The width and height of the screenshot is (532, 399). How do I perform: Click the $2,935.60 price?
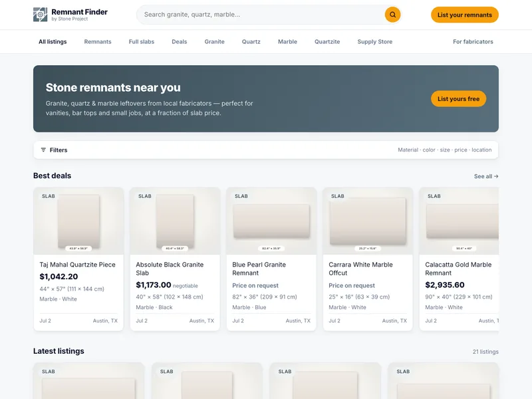[x=445, y=285]
